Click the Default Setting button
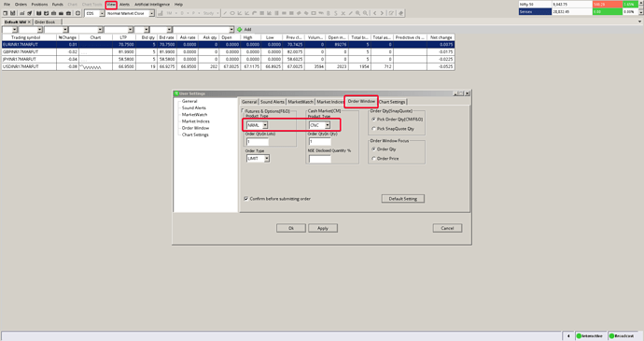Viewport: 644px width, 341px height. point(403,199)
